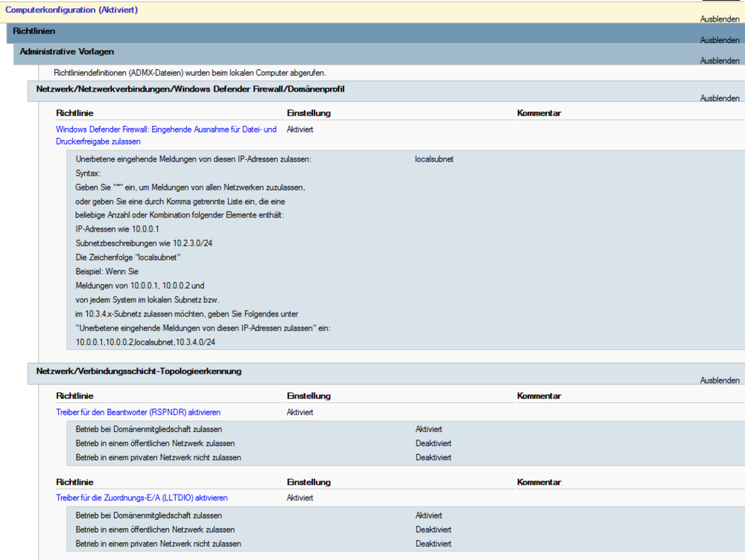
Task: Click Aktiviert setting beside the firewall policy
Action: pyautogui.click(x=299, y=129)
